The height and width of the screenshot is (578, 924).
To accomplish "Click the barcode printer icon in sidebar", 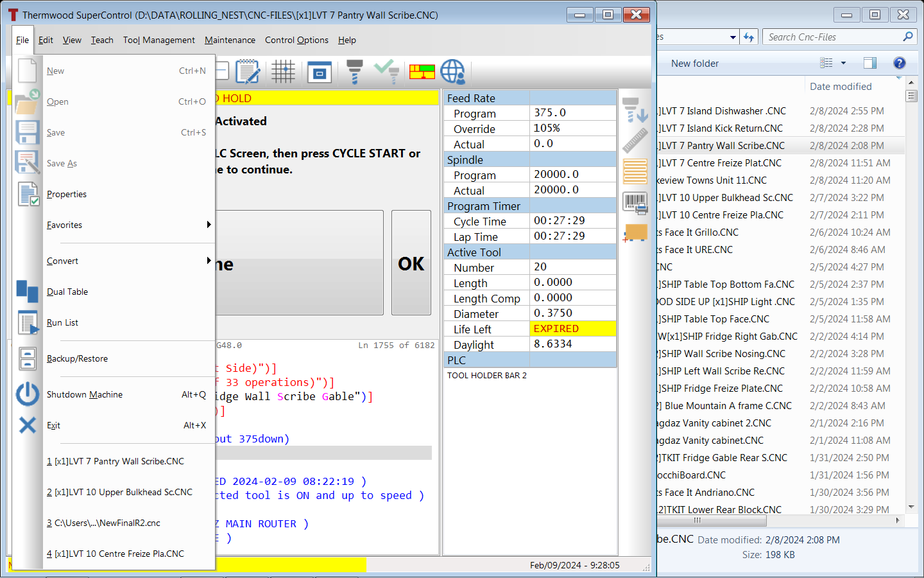I will click(635, 204).
